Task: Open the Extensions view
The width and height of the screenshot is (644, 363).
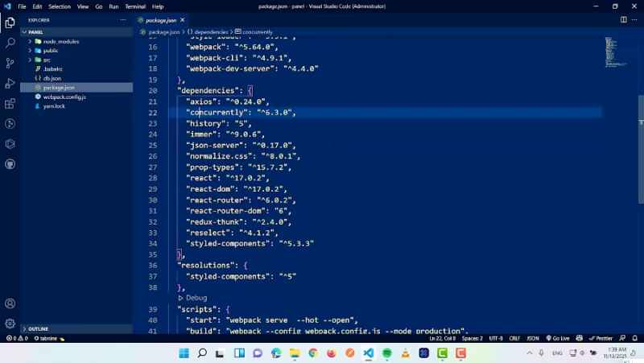Action: tap(10, 104)
